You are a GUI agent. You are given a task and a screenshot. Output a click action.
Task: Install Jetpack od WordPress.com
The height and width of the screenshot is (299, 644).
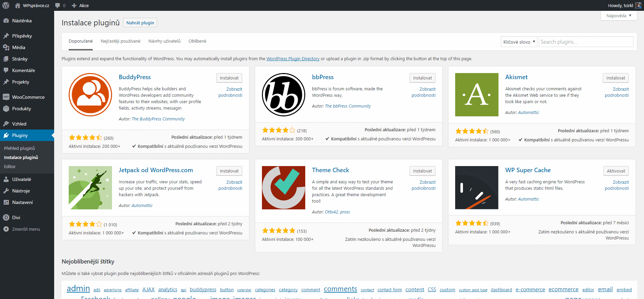pyautogui.click(x=229, y=171)
